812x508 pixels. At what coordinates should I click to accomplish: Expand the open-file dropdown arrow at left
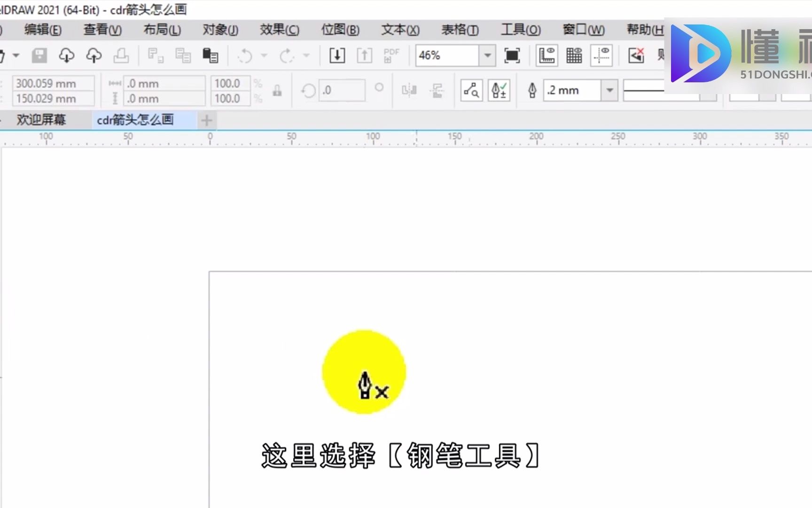tap(16, 56)
